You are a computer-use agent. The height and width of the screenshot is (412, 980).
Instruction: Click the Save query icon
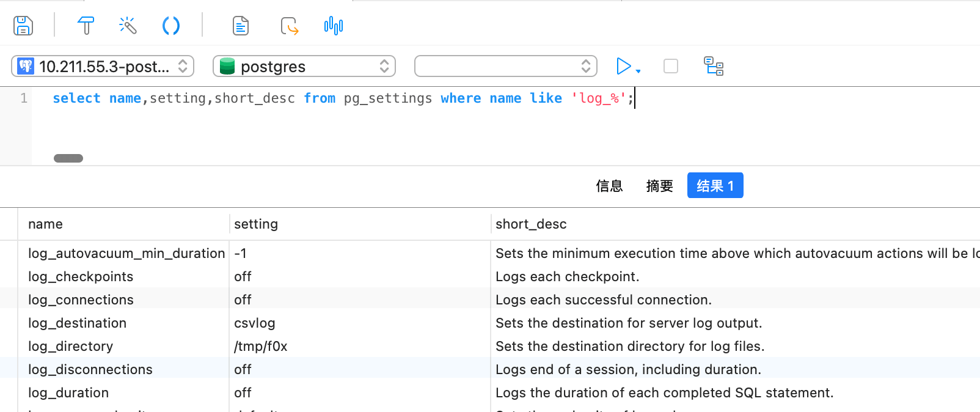tap(23, 26)
